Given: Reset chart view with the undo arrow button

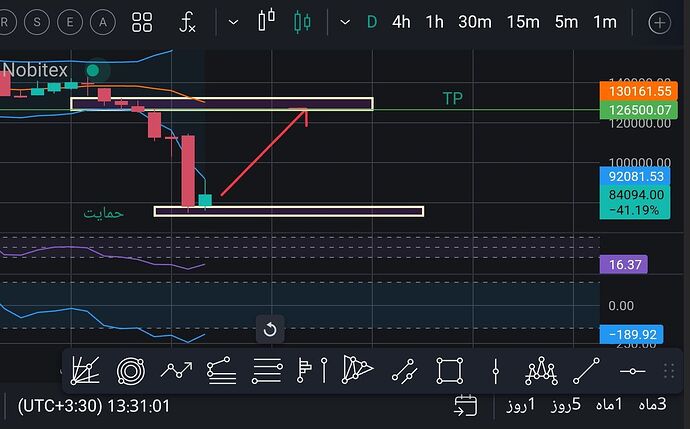Looking at the screenshot, I should [x=270, y=329].
